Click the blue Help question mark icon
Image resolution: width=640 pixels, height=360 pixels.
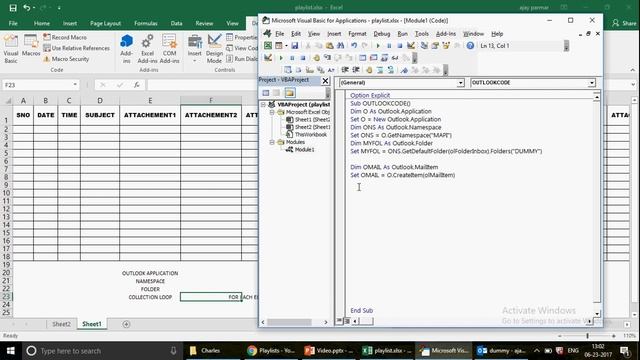[470, 46]
